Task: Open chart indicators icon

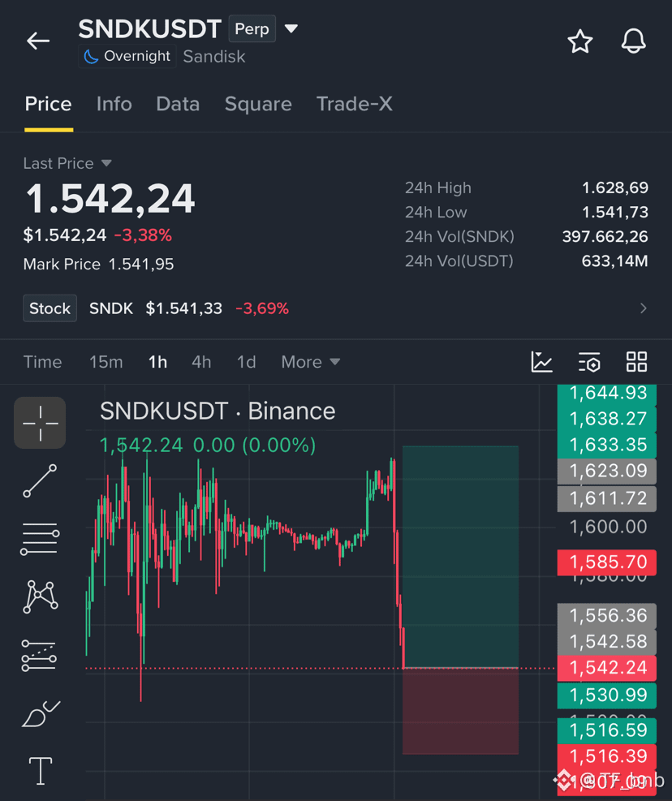Action: pos(541,362)
